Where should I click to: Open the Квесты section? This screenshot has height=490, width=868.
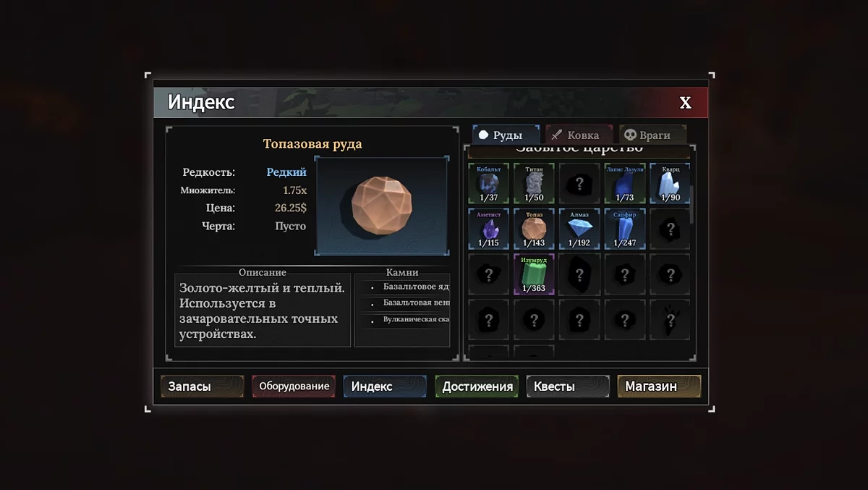click(x=568, y=386)
